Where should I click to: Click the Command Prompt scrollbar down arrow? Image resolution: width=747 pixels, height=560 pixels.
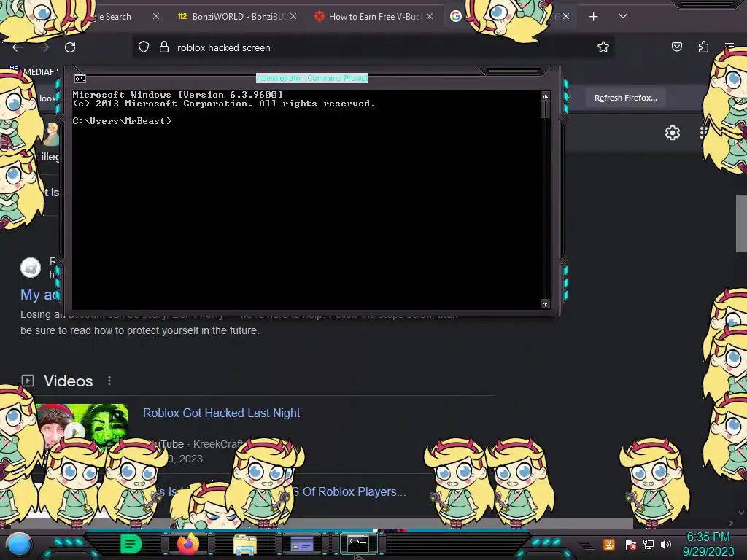click(x=545, y=303)
